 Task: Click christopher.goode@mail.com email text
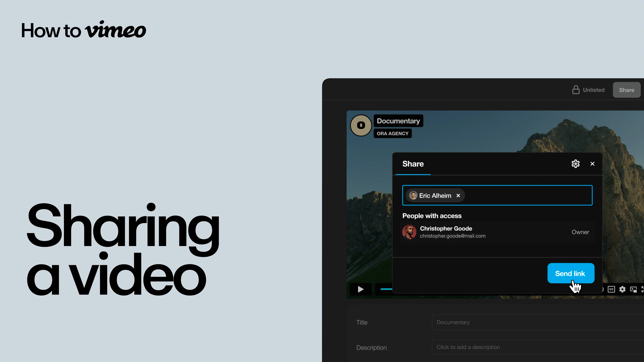452,236
